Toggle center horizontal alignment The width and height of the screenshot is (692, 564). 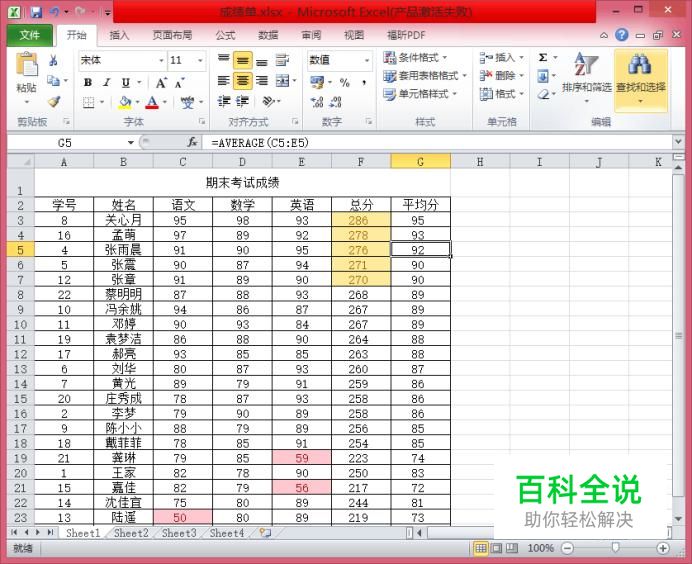point(243,81)
